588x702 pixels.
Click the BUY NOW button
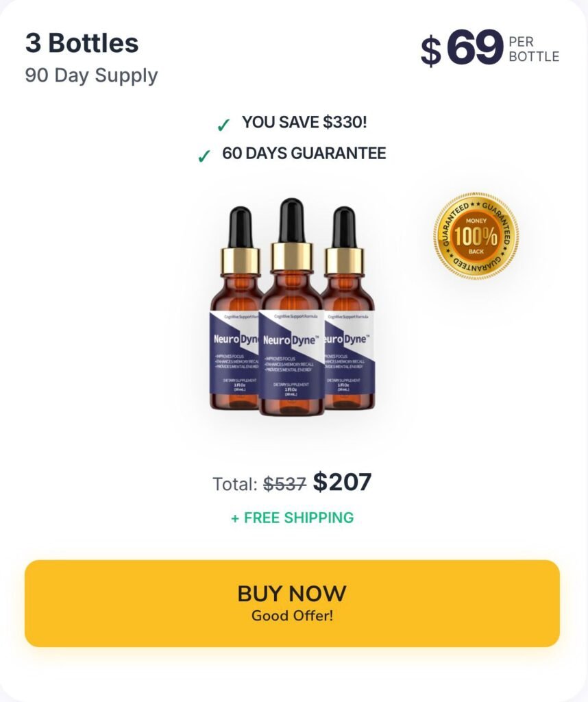(x=292, y=603)
